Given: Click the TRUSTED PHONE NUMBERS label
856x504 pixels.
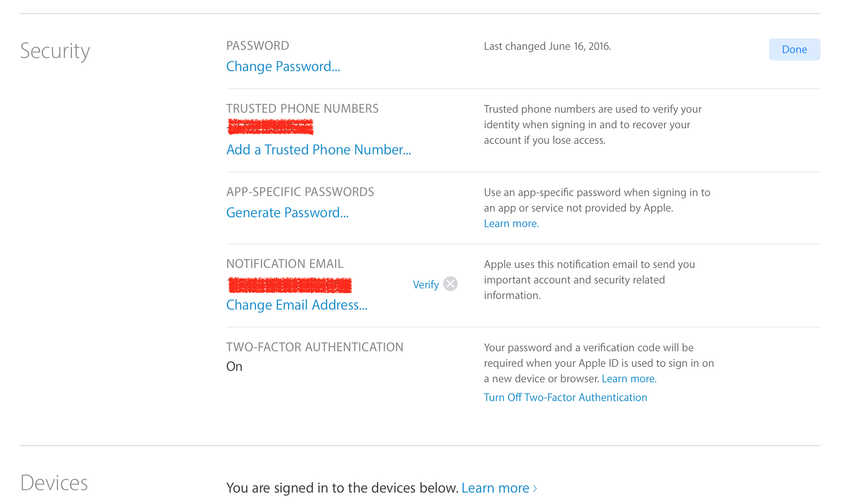Looking at the screenshot, I should click(302, 109).
